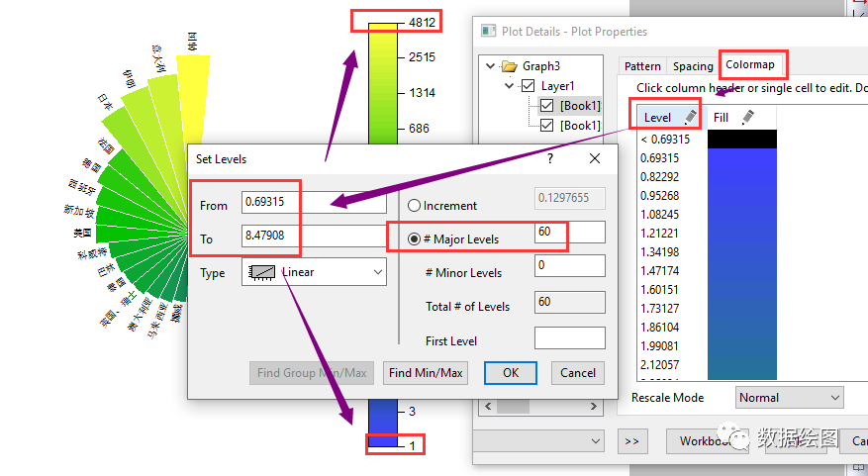The width and height of the screenshot is (868, 476).
Task: Click the 1314 color scale label
Action: click(x=422, y=93)
